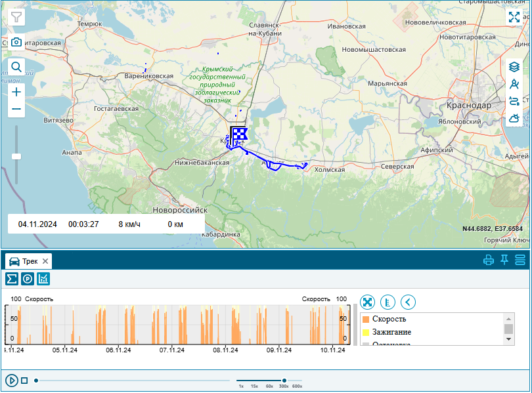Screen dimensions: 532x393
Task: Click the Холмская label near track end
Action: (330, 170)
